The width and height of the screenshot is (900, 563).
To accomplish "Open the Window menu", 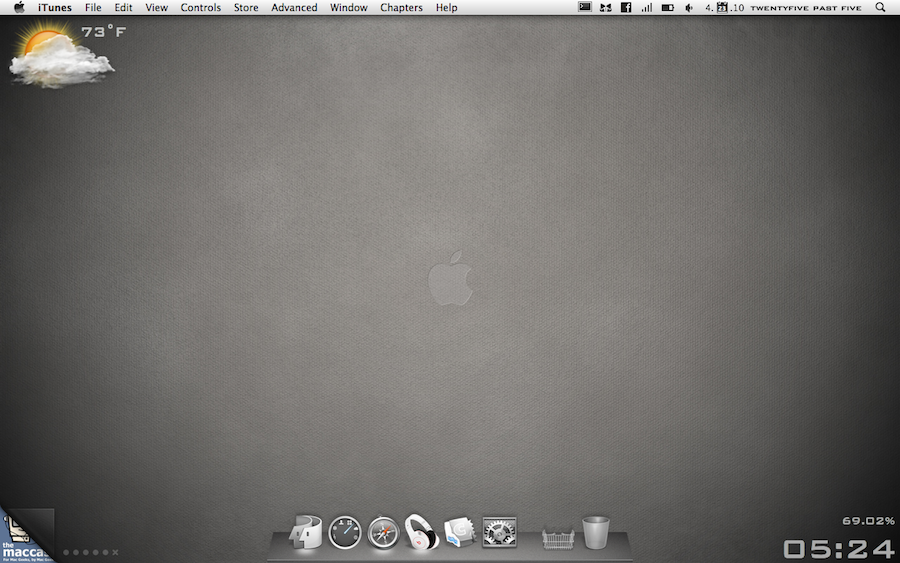I will click(x=348, y=7).
